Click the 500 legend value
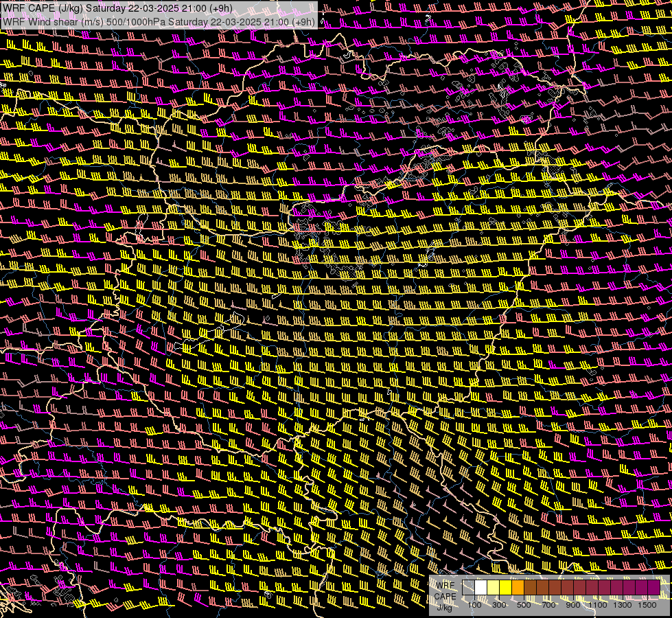Screen dimensions: 672x618 tap(524, 605)
